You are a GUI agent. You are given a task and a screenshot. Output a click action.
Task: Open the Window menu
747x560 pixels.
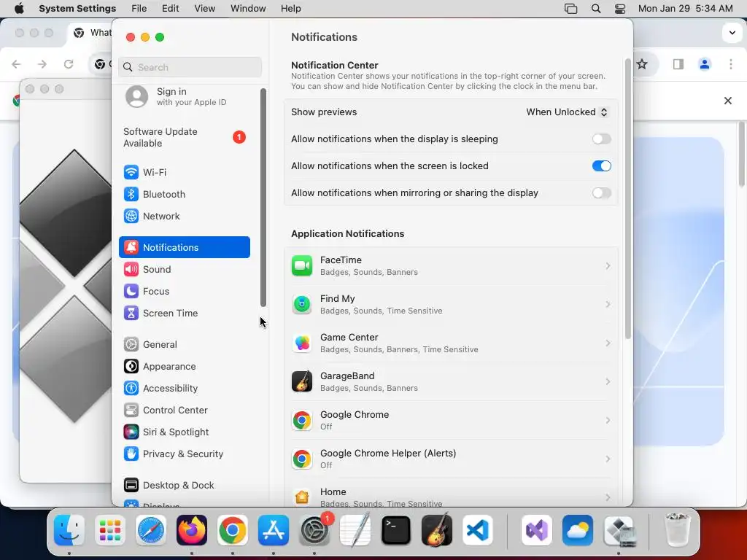click(x=248, y=9)
